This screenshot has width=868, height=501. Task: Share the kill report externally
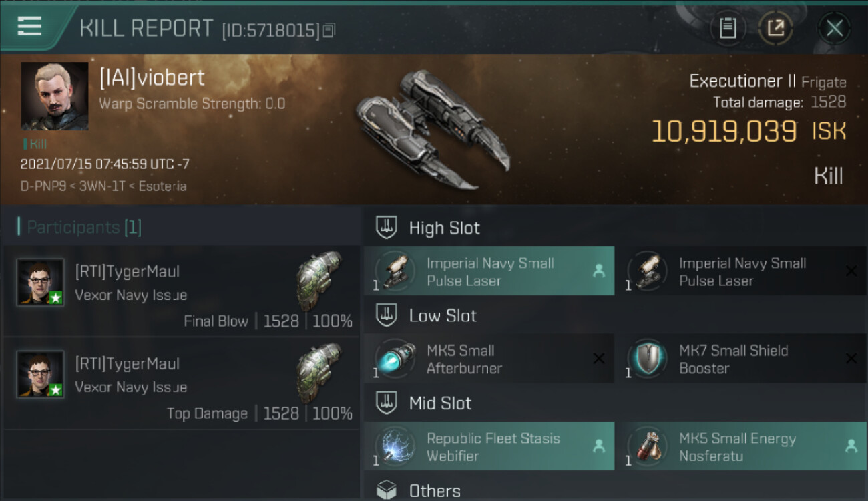[x=775, y=28]
